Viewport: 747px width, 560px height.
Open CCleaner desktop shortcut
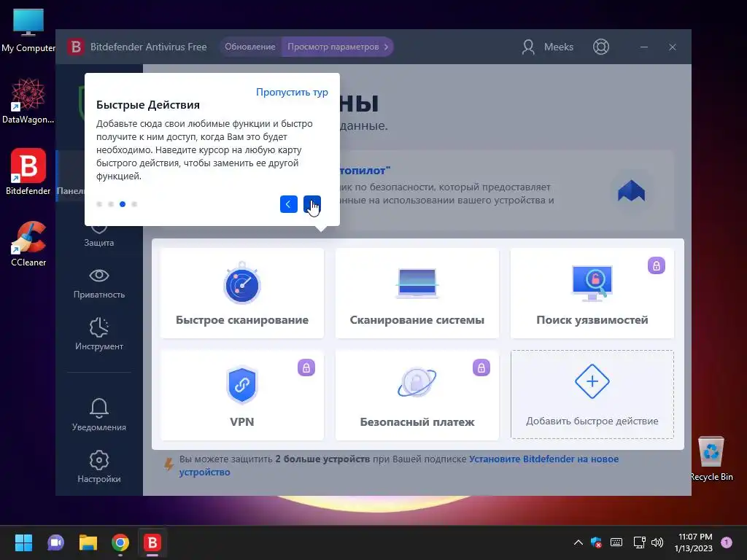(x=28, y=244)
